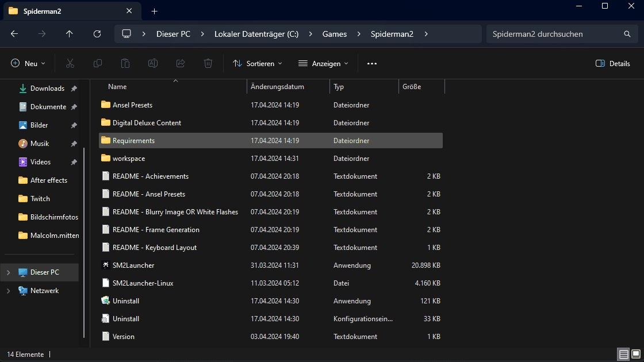Open a new tab with plus button
Viewport: 644px width, 362px height.
coord(154,11)
